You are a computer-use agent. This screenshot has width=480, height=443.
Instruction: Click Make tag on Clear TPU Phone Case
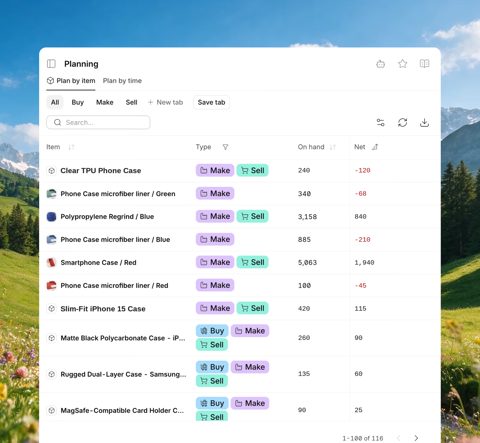[215, 170]
